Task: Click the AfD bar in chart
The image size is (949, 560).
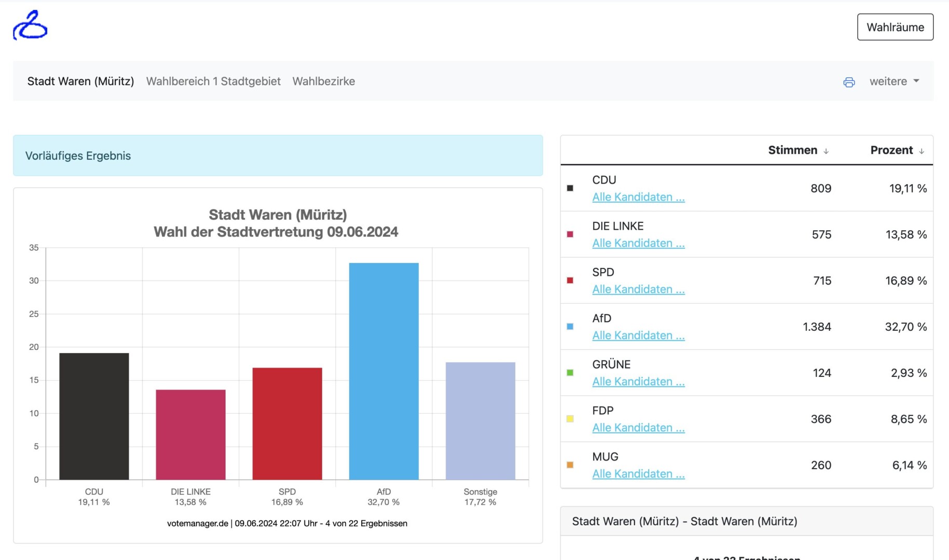Action: [x=383, y=371]
